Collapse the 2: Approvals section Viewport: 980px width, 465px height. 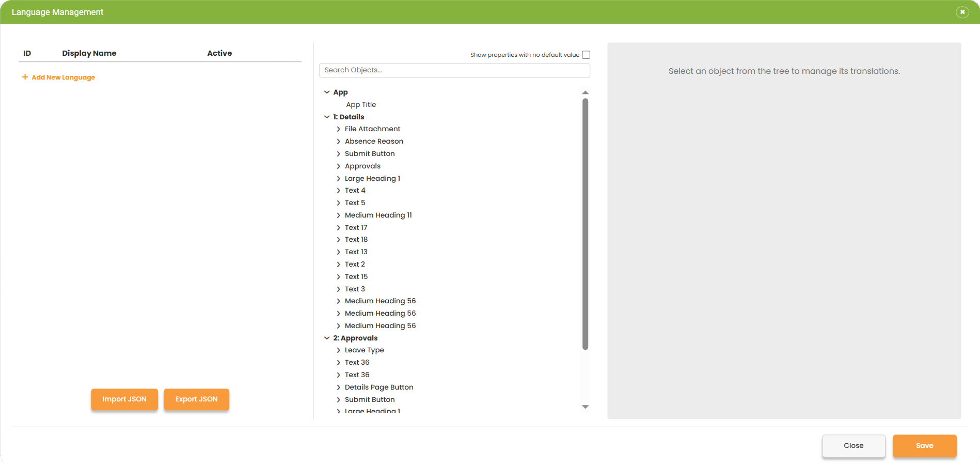[327, 338]
